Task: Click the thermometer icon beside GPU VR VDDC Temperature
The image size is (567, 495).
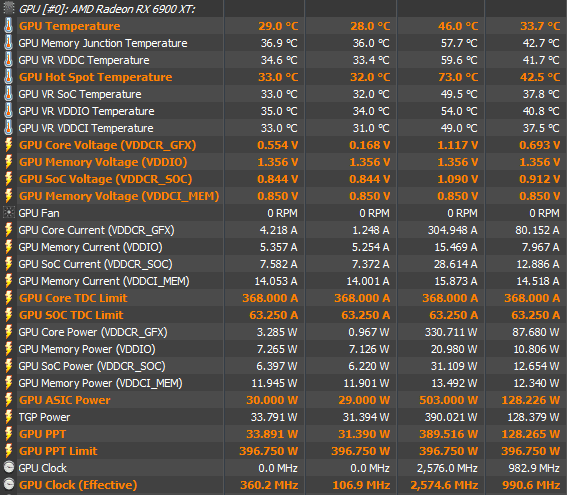Action: pos(8,60)
